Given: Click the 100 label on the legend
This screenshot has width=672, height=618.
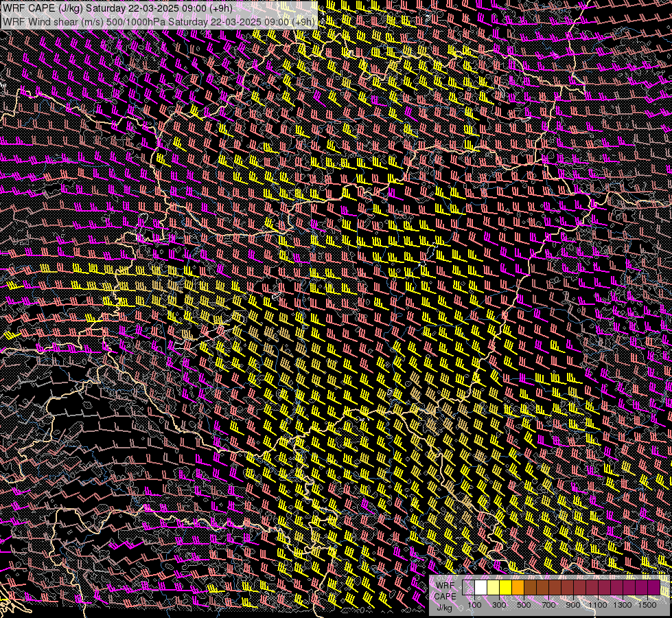Looking at the screenshot, I should click(474, 605).
